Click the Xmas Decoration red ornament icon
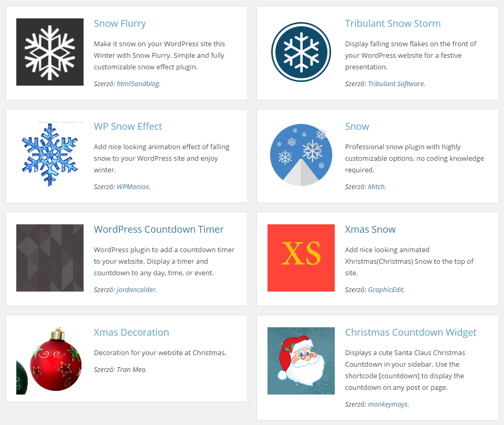Screen dimensions: 504x425 coord(50,361)
